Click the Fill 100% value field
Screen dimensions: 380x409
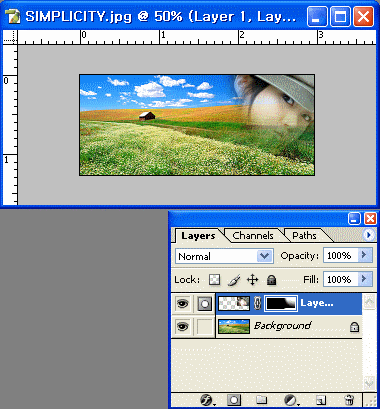click(340, 279)
